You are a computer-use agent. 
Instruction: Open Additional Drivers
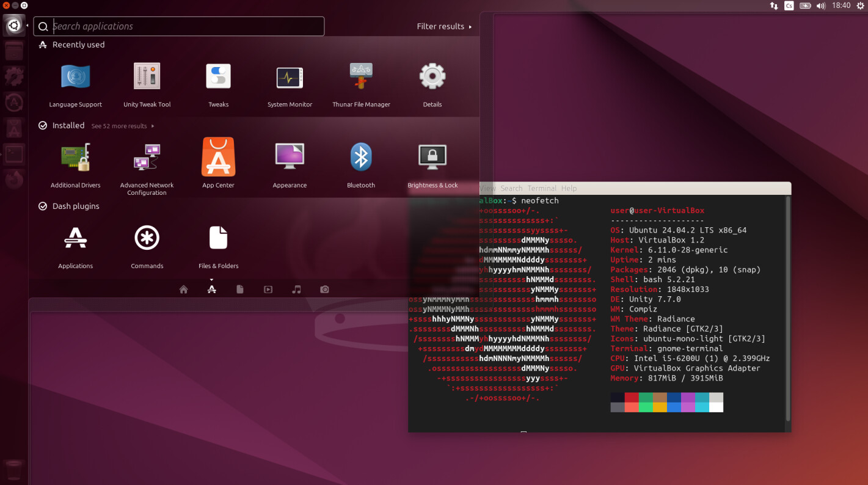coord(76,158)
